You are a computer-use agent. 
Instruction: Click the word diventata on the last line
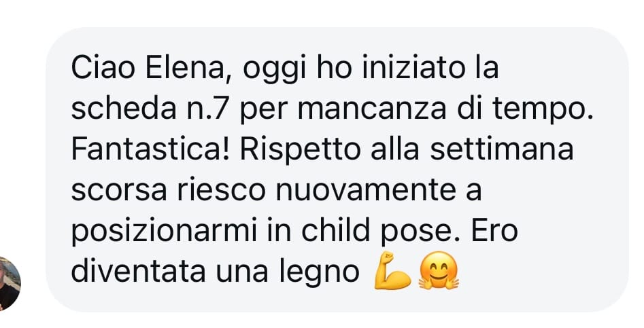tap(139, 272)
